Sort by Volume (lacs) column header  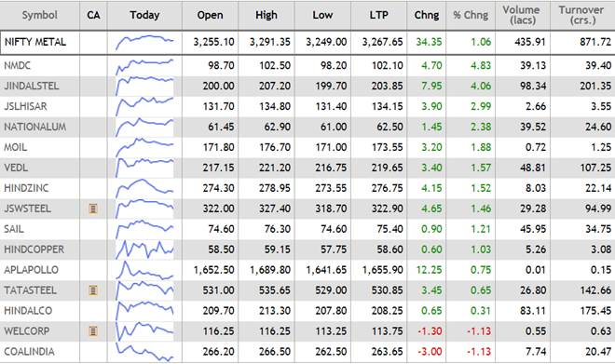[x=522, y=15]
